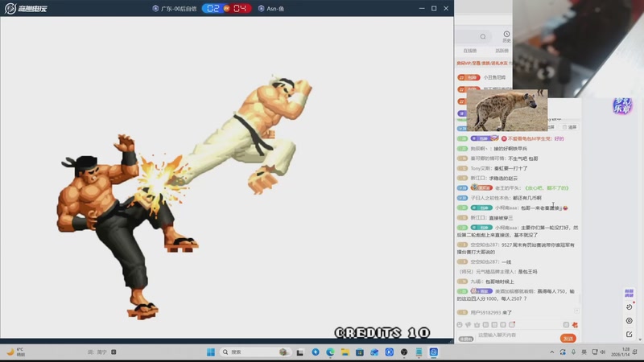
Task: Click the 英 input language indicator
Action: [x=584, y=352]
